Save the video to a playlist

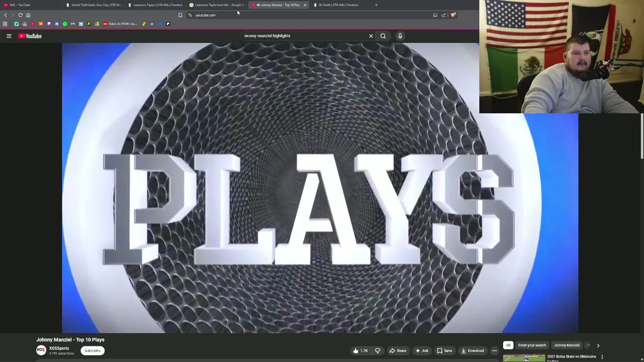tap(444, 350)
